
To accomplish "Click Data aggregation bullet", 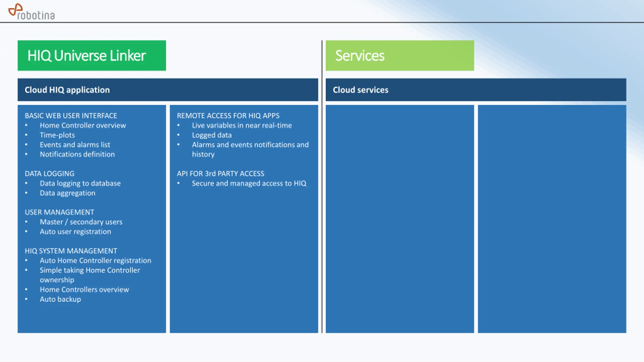I will click(68, 193).
